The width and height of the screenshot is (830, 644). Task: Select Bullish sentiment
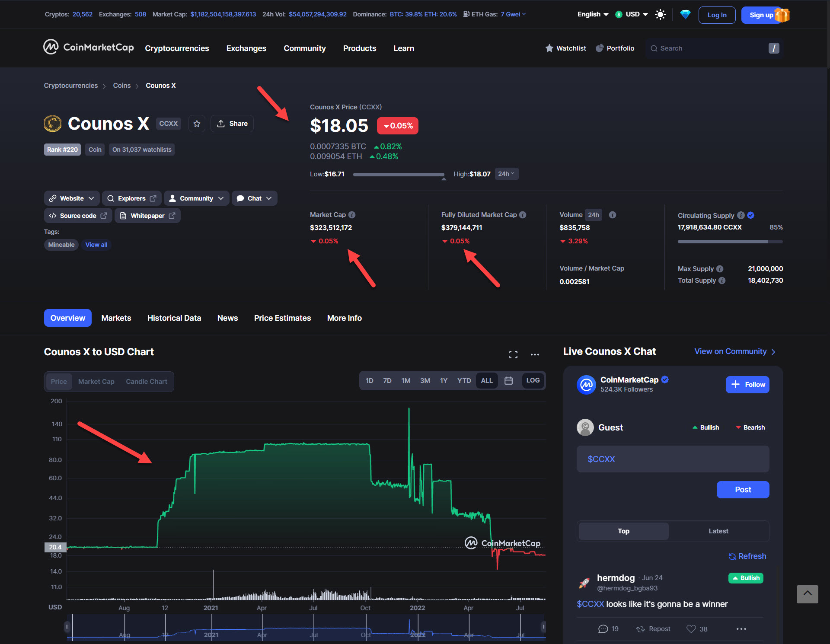tap(706, 427)
